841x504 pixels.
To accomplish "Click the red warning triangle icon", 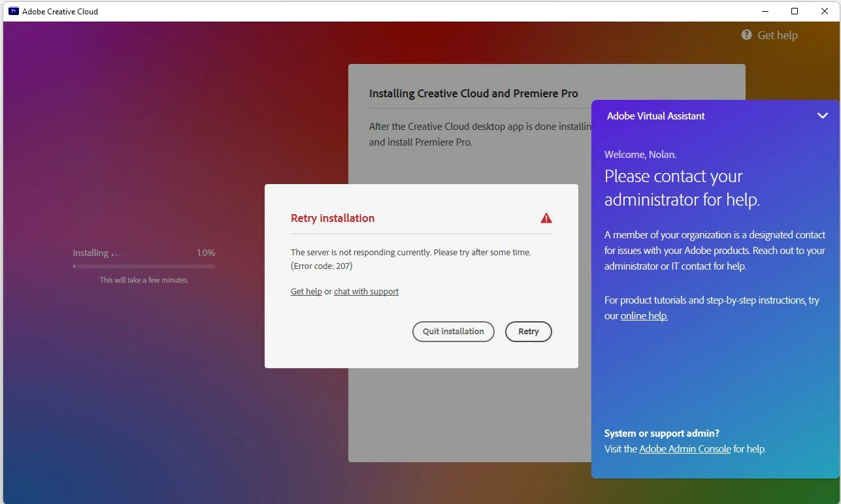I will [546, 218].
